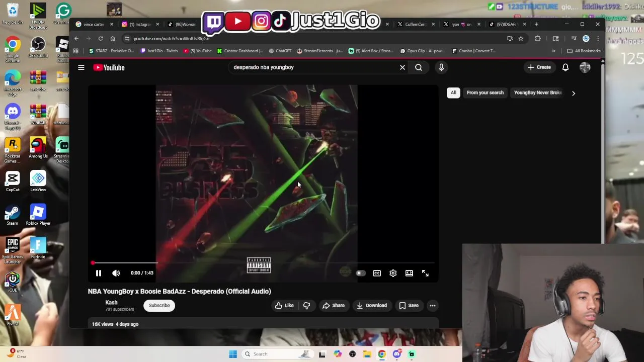Image resolution: width=644 pixels, height=362 pixels.
Task: Open the apps grid in bookmarks bar
Action: pyautogui.click(x=76, y=51)
